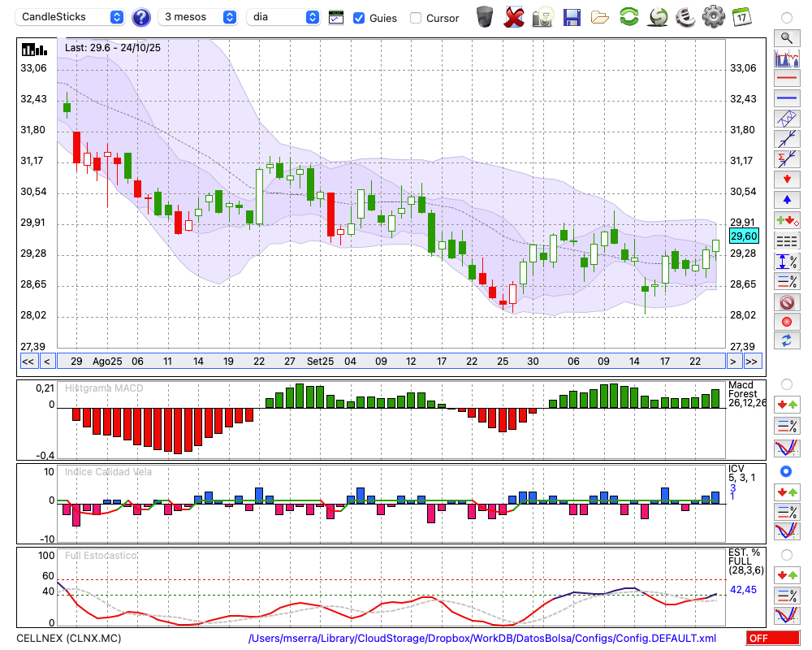Click the red OFF button

tap(768, 639)
